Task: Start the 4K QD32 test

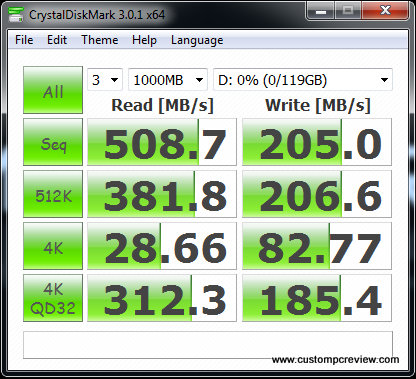Action: (53, 298)
